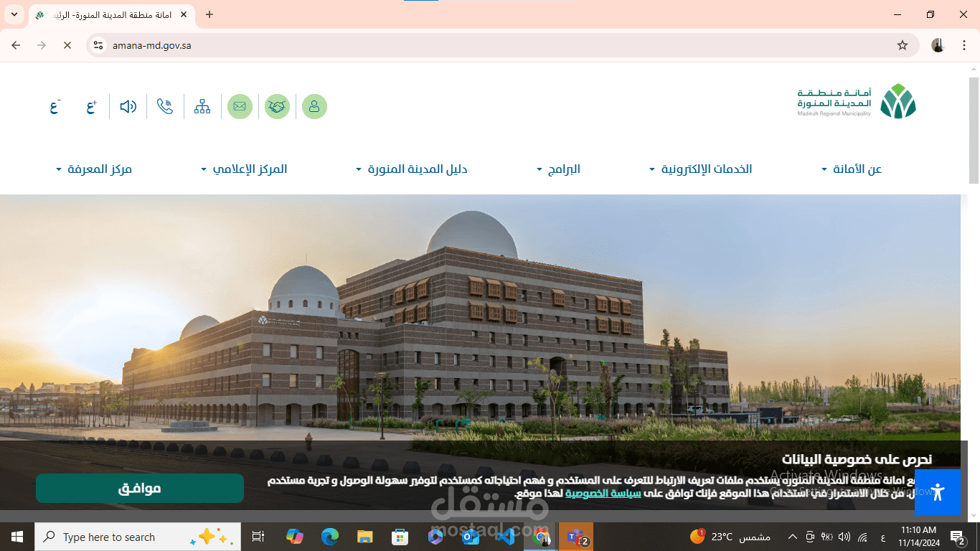Open the notification center icon
This screenshot has height=551, width=980.
click(958, 537)
